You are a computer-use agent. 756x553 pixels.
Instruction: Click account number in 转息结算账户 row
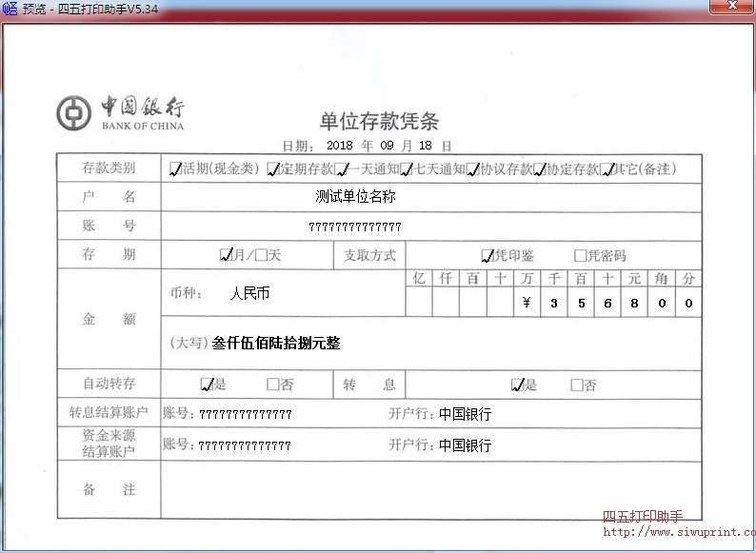click(246, 414)
